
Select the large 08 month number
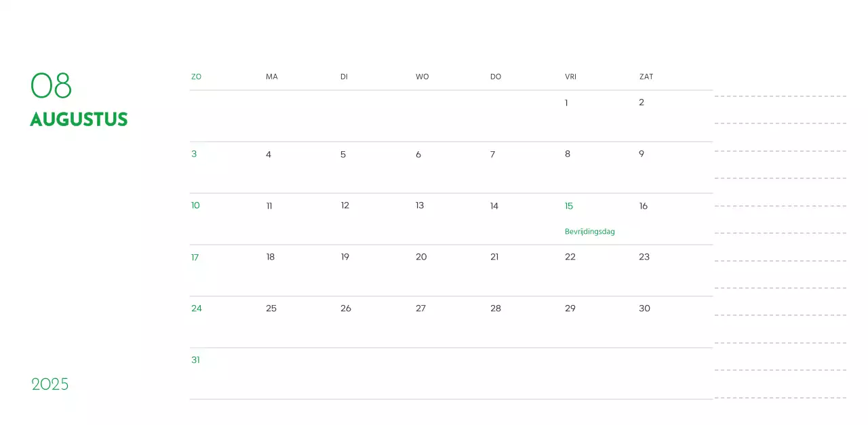(51, 86)
